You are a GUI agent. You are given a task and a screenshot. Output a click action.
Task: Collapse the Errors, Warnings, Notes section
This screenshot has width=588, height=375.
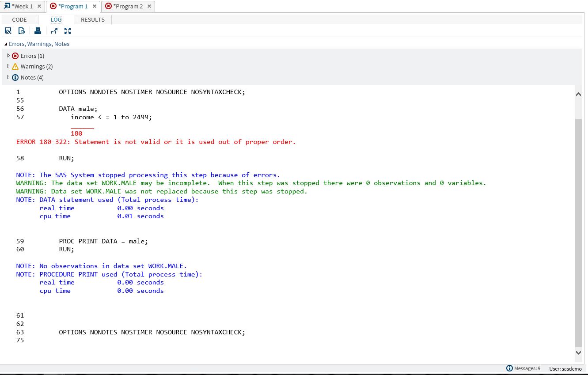6,44
